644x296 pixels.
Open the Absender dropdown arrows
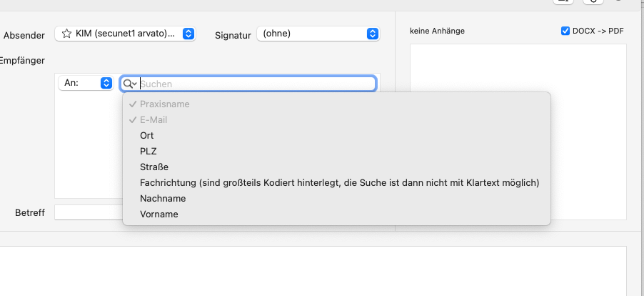point(188,34)
